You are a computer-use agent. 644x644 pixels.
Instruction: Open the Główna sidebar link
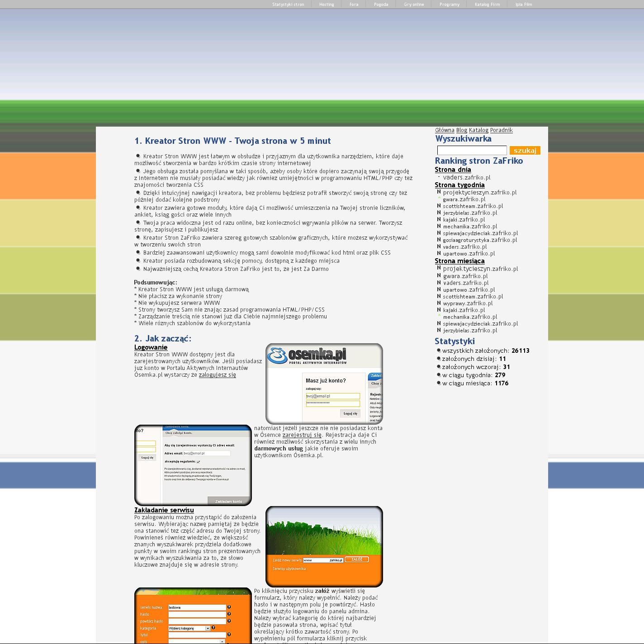445,130
